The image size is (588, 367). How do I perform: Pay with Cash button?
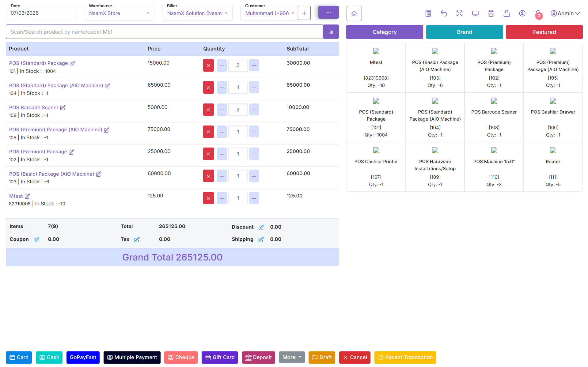click(x=49, y=357)
